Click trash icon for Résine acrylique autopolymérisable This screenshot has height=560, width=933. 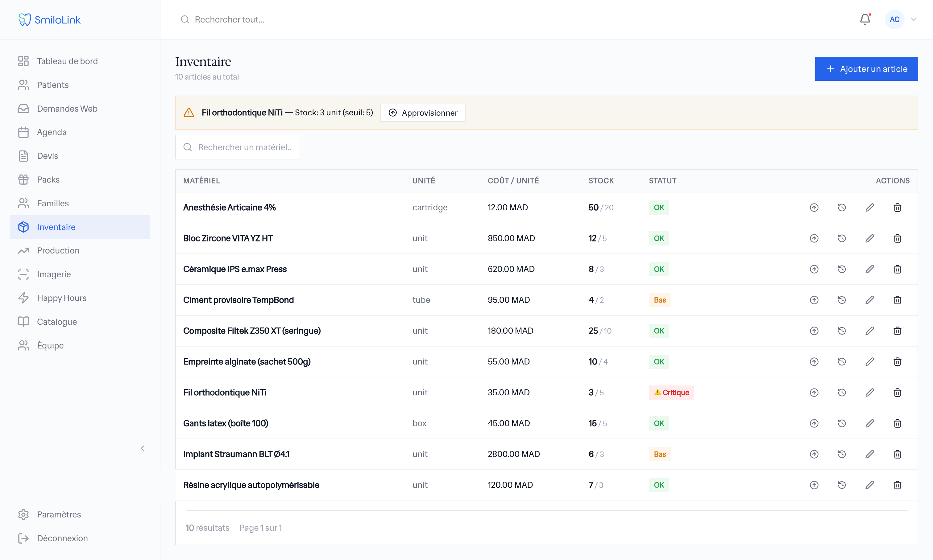pos(898,485)
